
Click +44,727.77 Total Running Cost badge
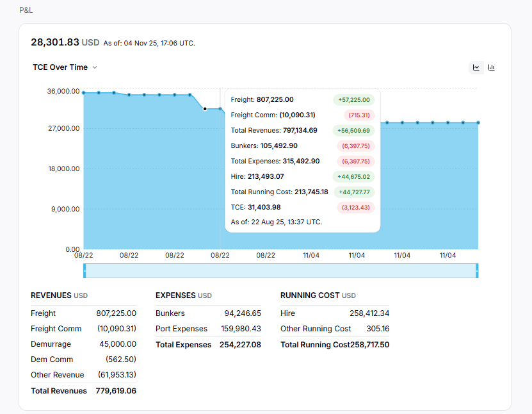pyautogui.click(x=354, y=192)
